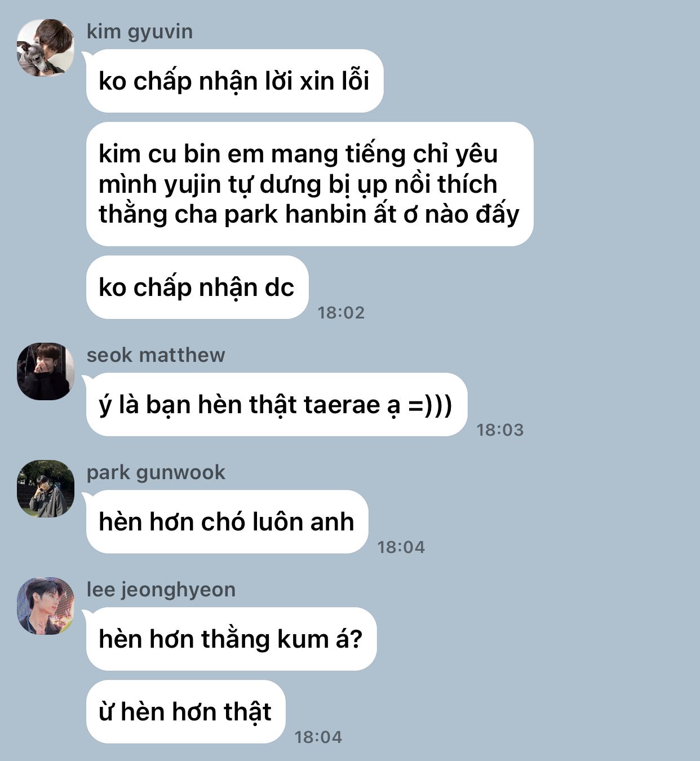Tap the sender name kim gyuvin

pos(140,32)
